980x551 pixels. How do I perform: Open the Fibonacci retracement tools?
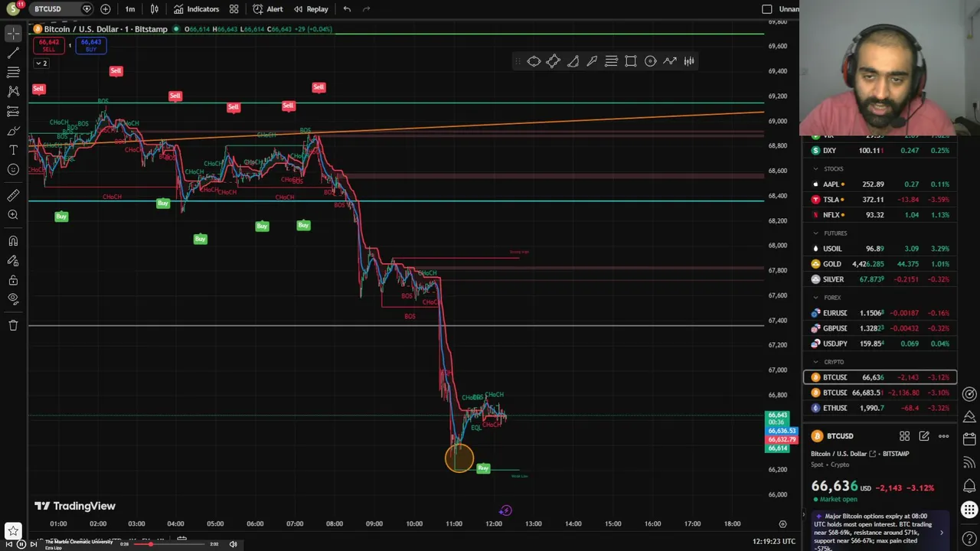click(x=13, y=72)
